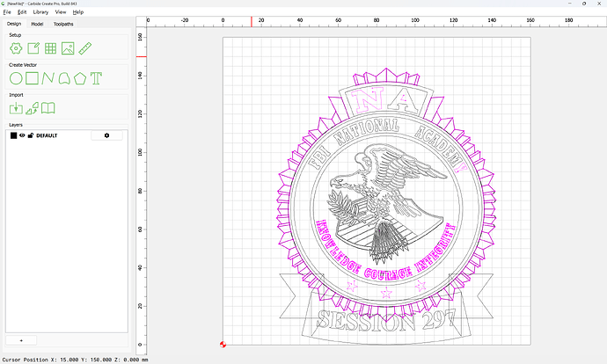Click the background image icon
Screen dimensions: 607x364
[x=68, y=48]
